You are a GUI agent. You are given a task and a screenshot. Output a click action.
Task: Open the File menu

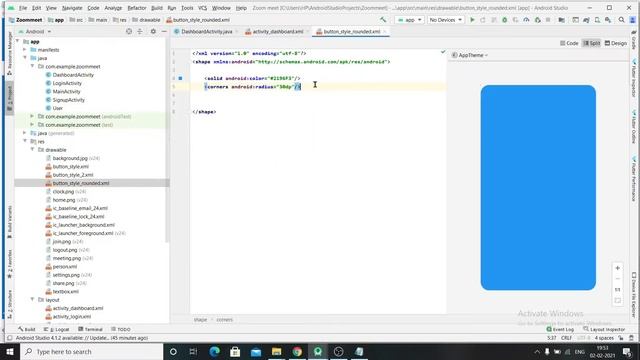(23, 8)
